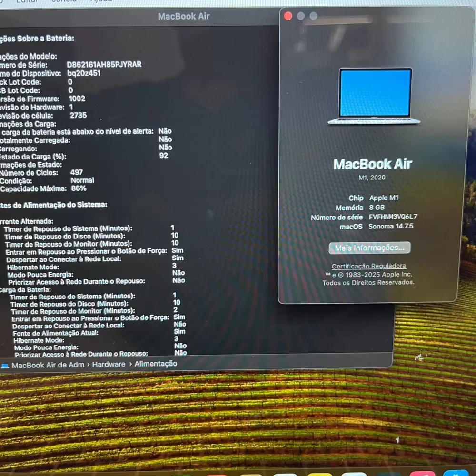The height and width of the screenshot is (476, 476).
Task: Select "MacBook Air de Adm" in path bar
Action: point(48,365)
